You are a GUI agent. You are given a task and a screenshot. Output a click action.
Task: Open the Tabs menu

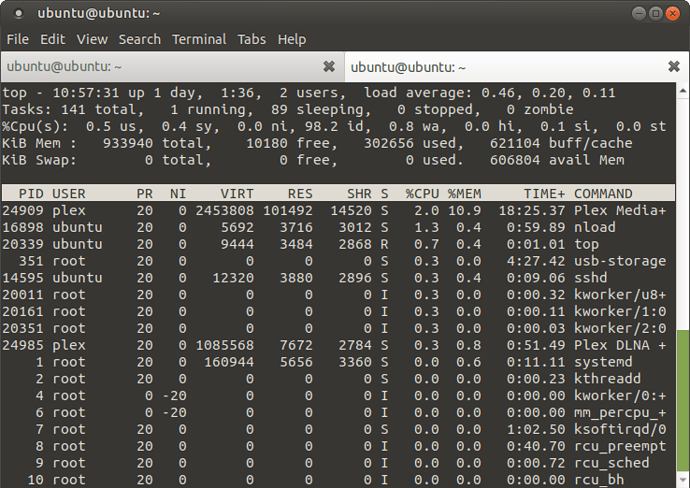pos(252,39)
